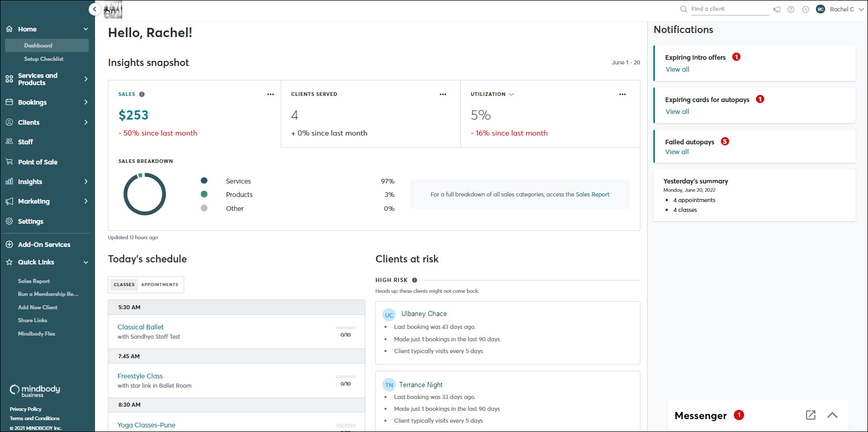Open Clients Served three-dot menu

[443, 94]
